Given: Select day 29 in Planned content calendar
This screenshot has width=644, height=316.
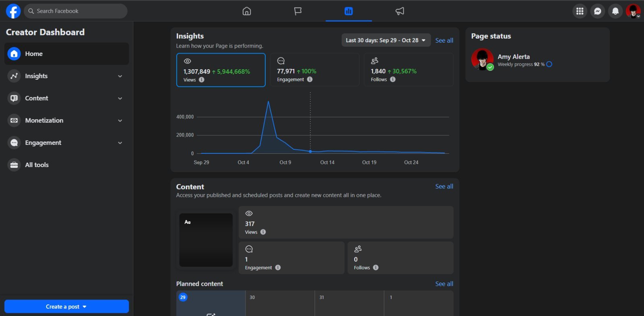Looking at the screenshot, I should [211, 303].
